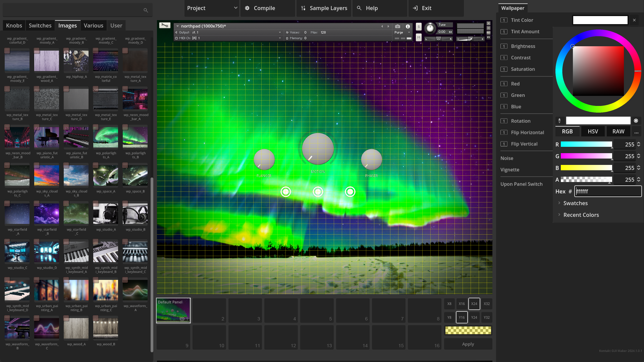This screenshot has width=644, height=362.
Task: Toggle the Brightness checkbox
Action: (x=504, y=46)
